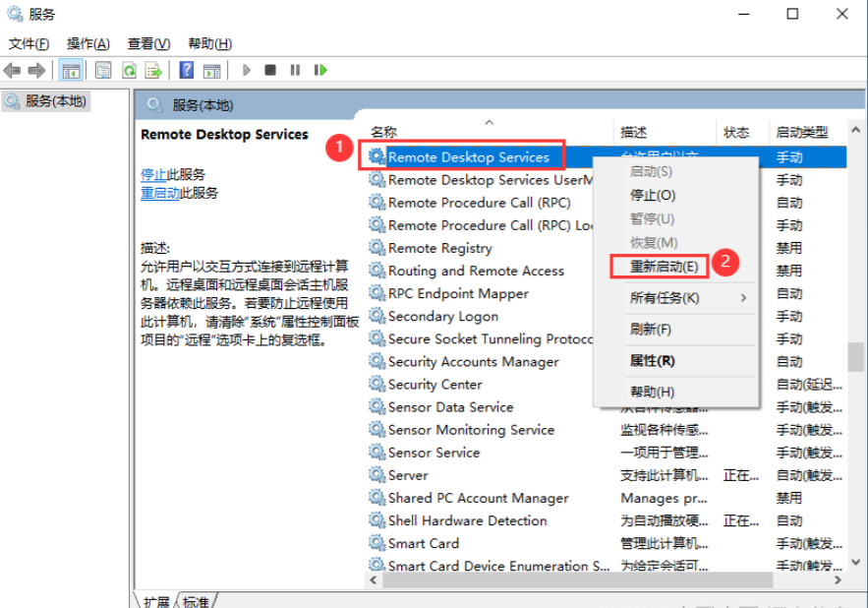This screenshot has width=868, height=608.
Task: Click the vertical scrollbar thumb
Action: [x=855, y=357]
